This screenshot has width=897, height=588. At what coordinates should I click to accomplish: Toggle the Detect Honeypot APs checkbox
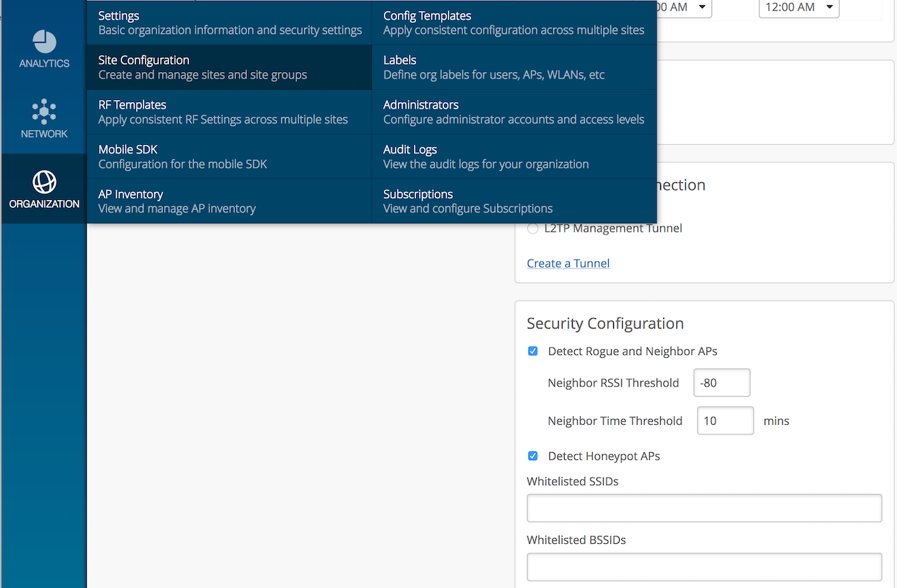click(533, 456)
